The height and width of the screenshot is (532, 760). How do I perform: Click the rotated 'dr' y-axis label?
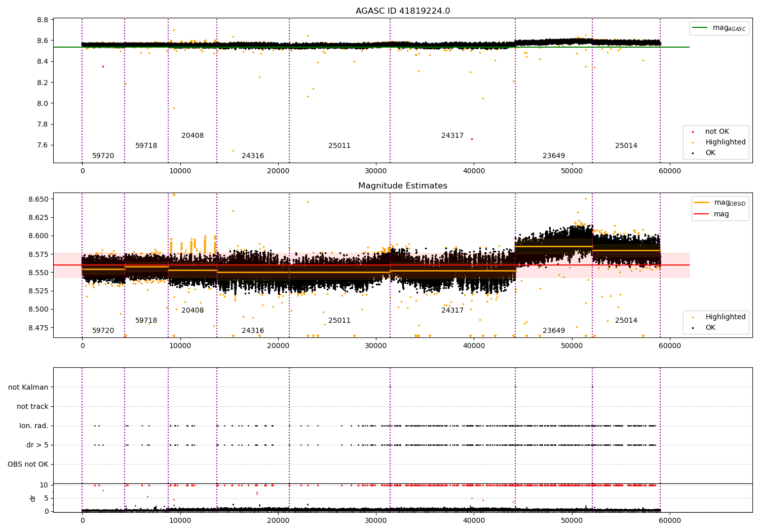33,498
